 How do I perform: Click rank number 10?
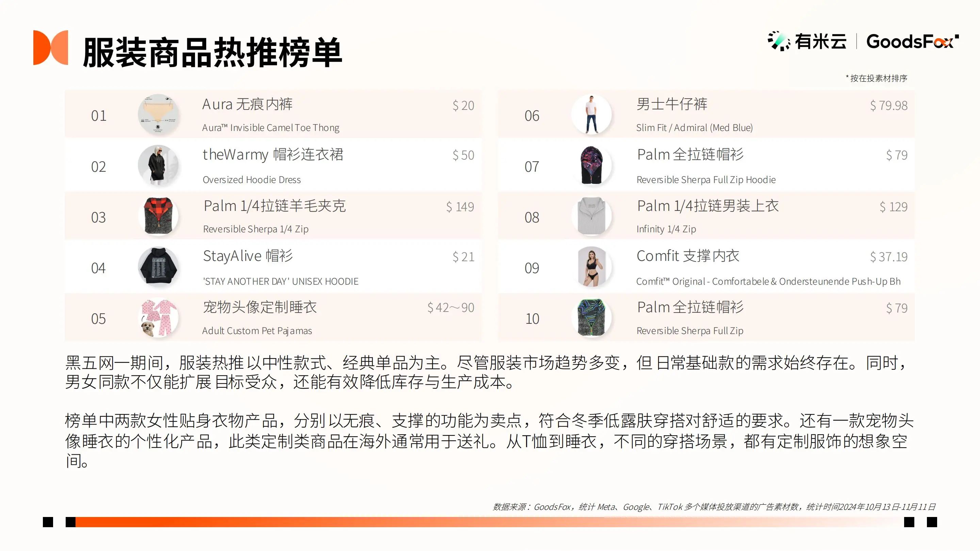(532, 319)
